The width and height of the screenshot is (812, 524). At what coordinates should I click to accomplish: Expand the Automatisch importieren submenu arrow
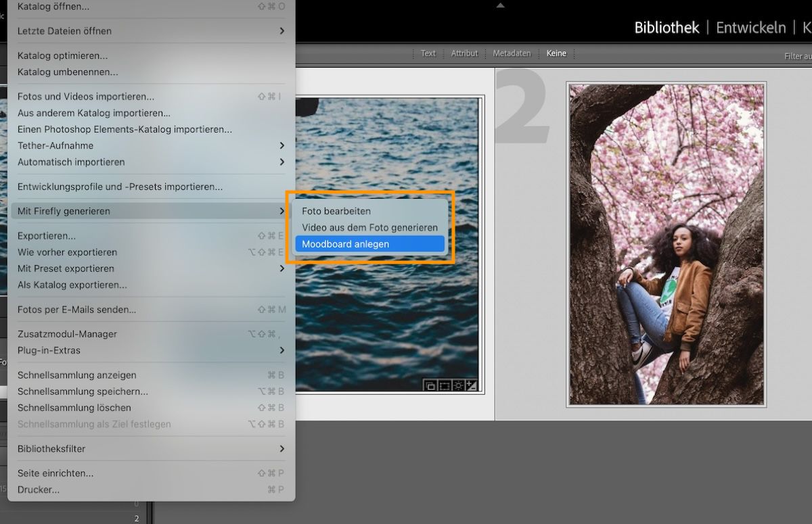coord(281,162)
